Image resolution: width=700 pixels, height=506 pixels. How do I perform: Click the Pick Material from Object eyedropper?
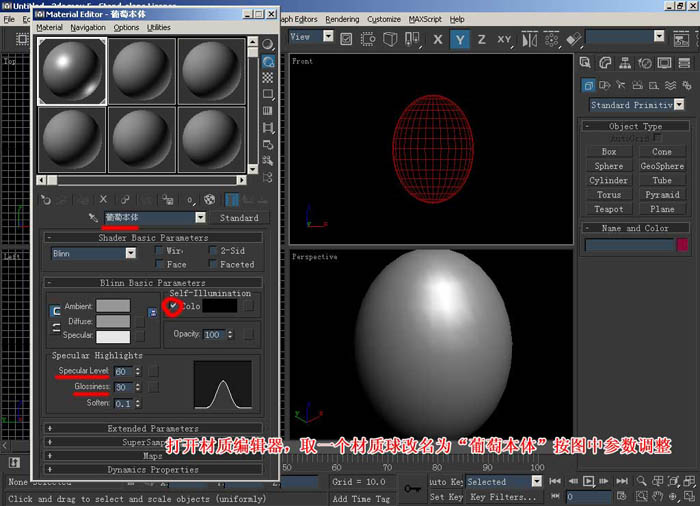pos(93,217)
